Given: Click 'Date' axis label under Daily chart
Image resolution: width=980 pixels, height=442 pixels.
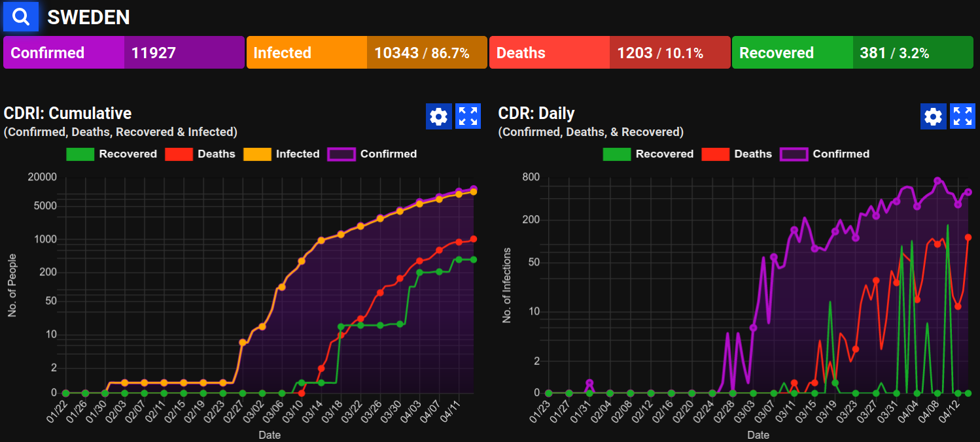Looking at the screenshot, I should 758,435.
